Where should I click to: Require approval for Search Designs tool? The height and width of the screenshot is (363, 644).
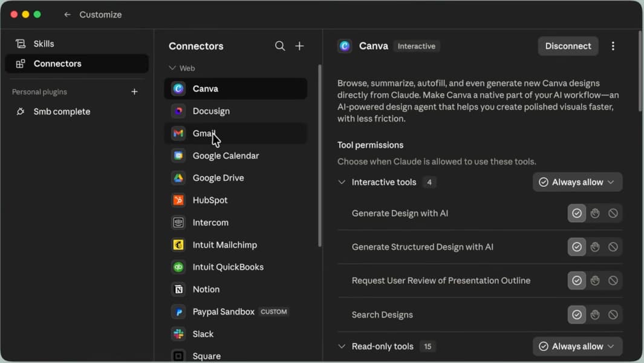[594, 315]
